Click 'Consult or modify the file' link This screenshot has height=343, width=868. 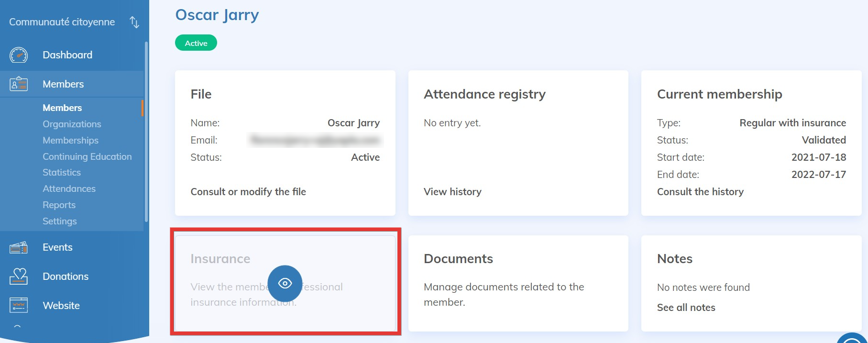click(248, 192)
